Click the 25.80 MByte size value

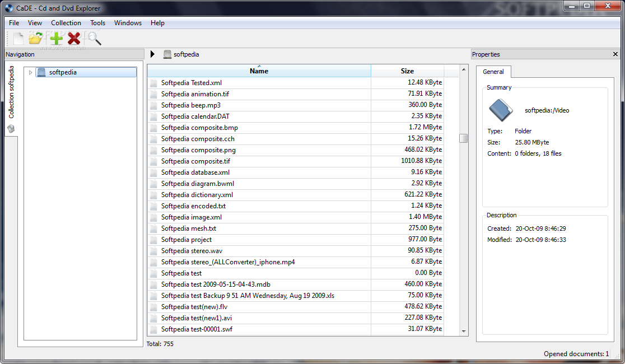[531, 142]
